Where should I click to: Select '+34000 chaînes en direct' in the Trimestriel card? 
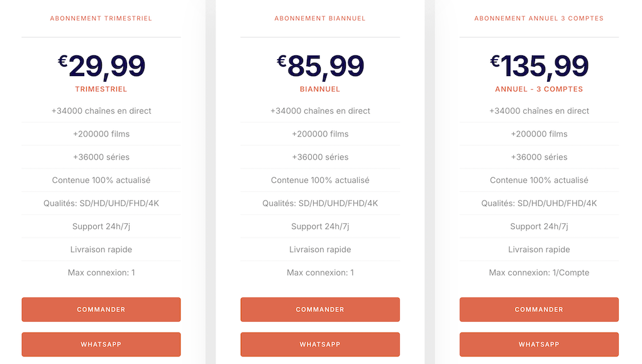point(101,111)
